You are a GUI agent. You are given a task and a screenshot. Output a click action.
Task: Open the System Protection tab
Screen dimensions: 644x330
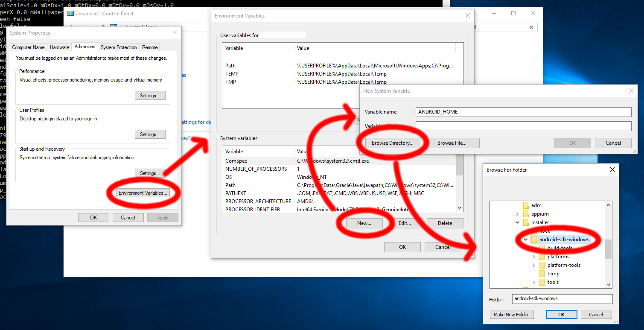point(119,47)
